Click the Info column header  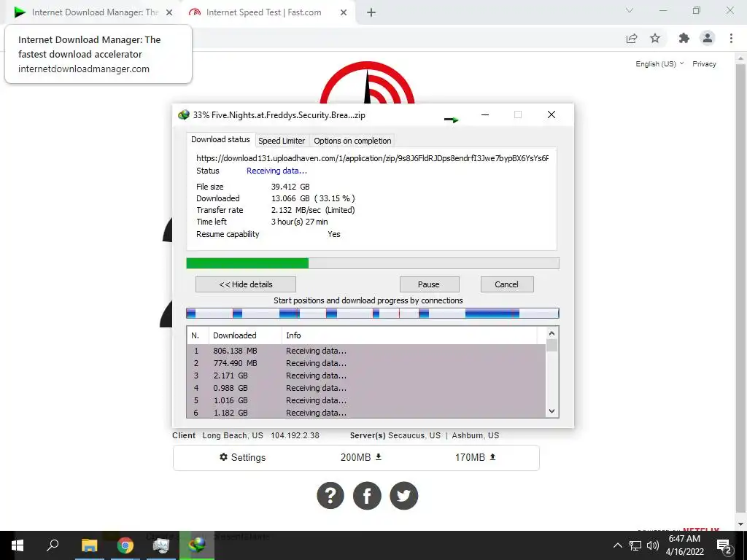409,335
